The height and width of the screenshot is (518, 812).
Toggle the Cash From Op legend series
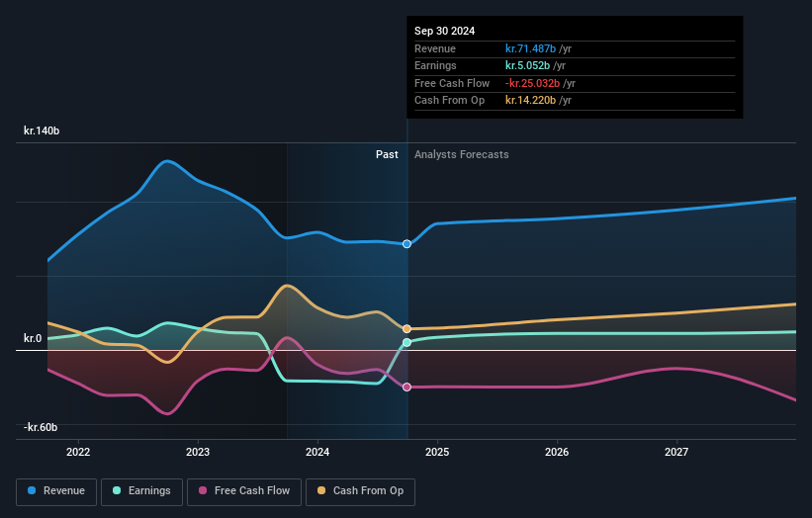point(360,491)
